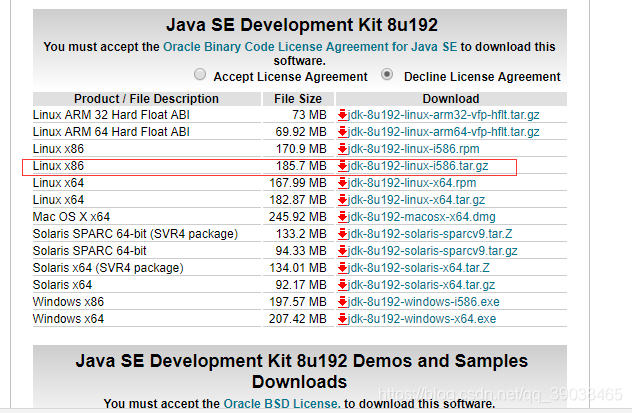Click download arrow icon for solaris-sparcv9.tar.Z
This screenshot has width=632, height=413.
pyautogui.click(x=343, y=234)
